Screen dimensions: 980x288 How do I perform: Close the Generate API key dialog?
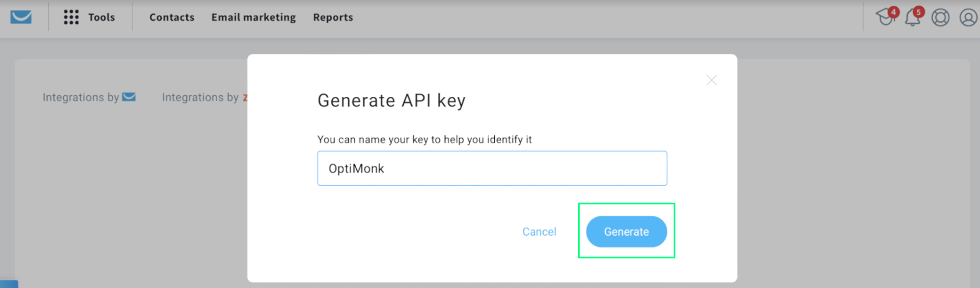coord(711,80)
